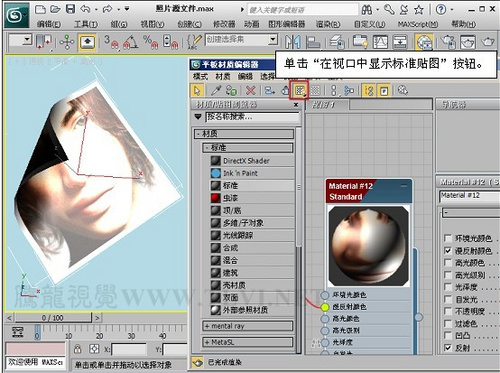Image resolution: width=500 pixels, height=373 pixels.
Task: Enable the 高光颜色 map checkbox
Action: [448, 263]
